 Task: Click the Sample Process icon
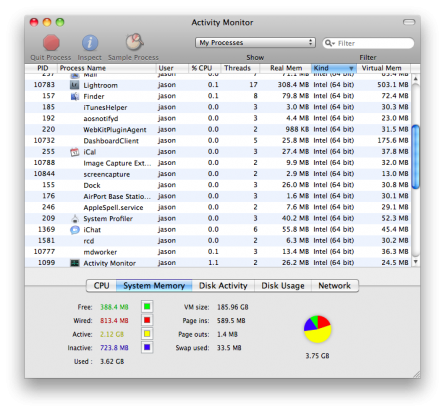pos(134,42)
